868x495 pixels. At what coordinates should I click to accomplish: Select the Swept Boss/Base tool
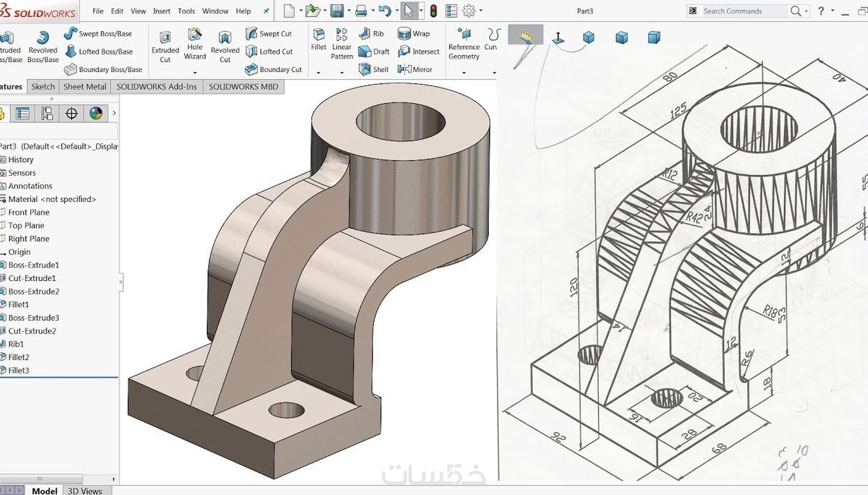[x=98, y=34]
